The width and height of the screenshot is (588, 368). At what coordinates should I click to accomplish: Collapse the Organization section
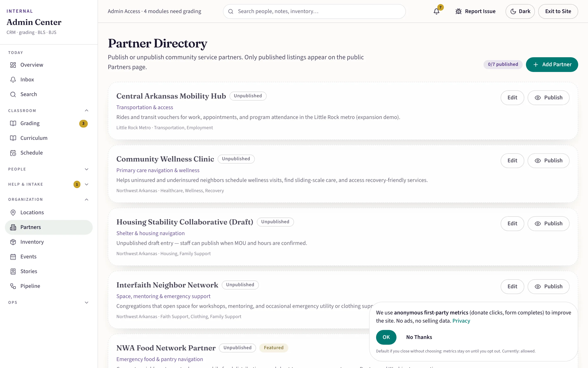(x=87, y=200)
